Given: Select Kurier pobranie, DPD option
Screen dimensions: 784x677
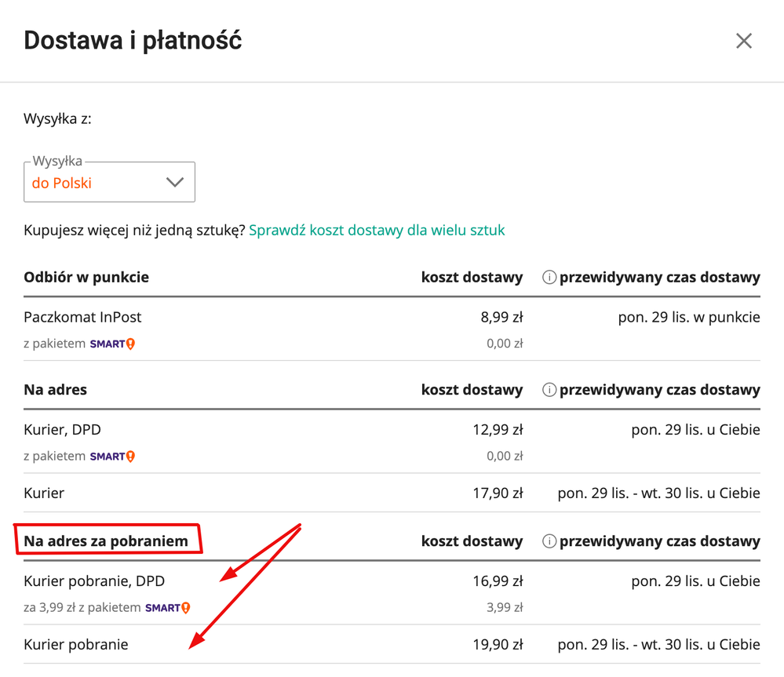Looking at the screenshot, I should [94, 581].
